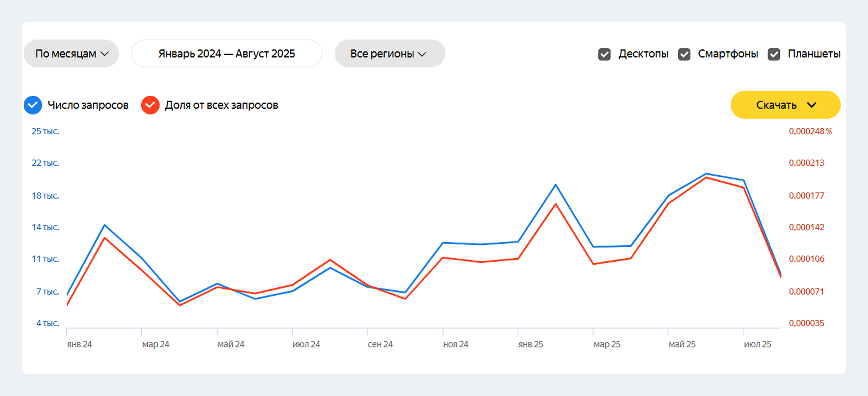This screenshot has height=396, width=868.
Task: Click the июл 24 axis label
Action: pos(306,344)
